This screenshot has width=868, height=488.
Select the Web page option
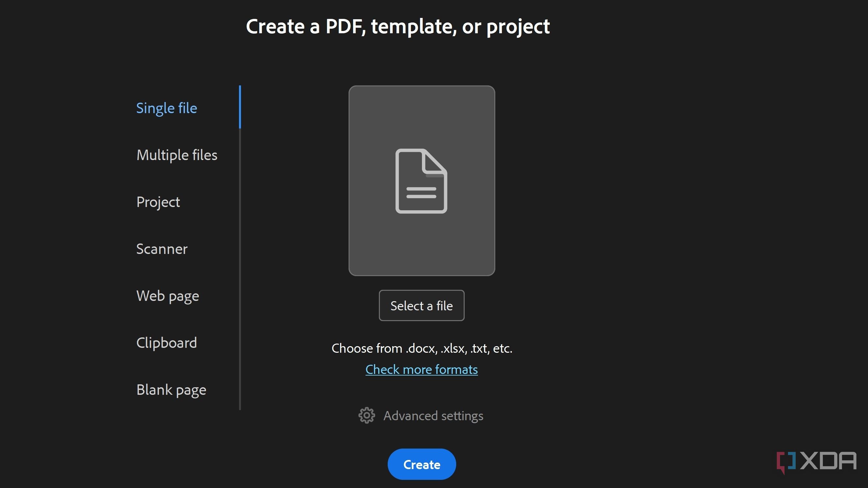168,296
